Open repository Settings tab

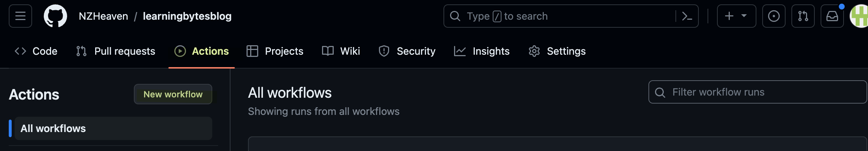click(x=557, y=51)
